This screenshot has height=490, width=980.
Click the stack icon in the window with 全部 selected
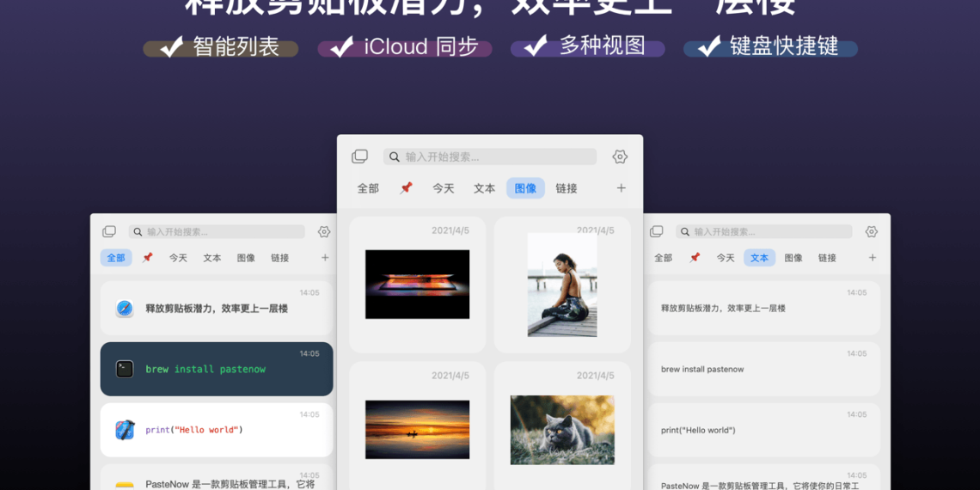[109, 232]
